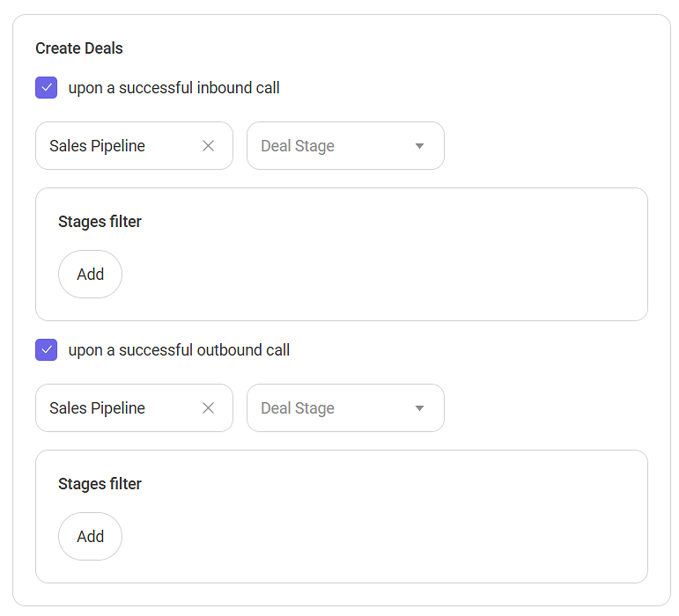Click the inbound Deal Stage dropdown arrow
679x616 pixels.
click(419, 146)
